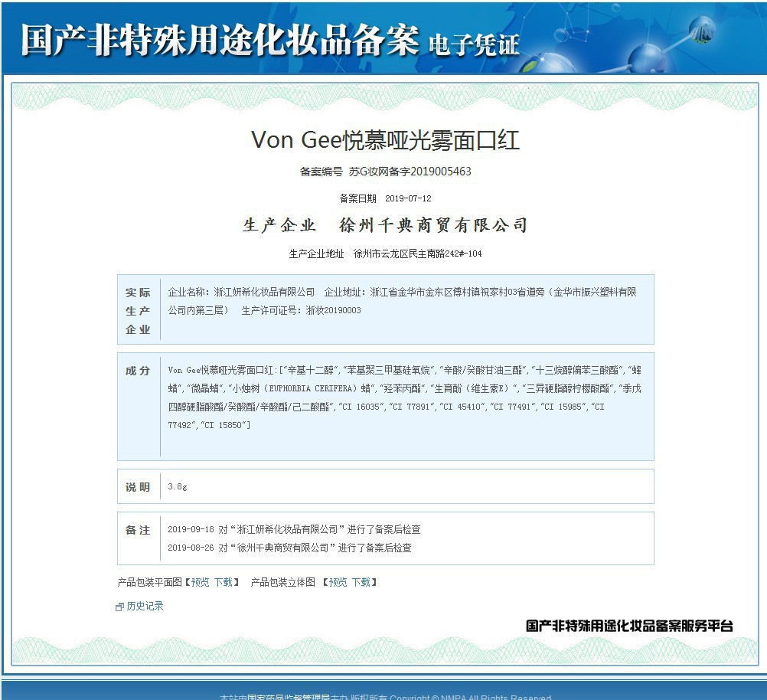
Task: Click the 2019-08-26 inspection remark line
Action: (289, 548)
